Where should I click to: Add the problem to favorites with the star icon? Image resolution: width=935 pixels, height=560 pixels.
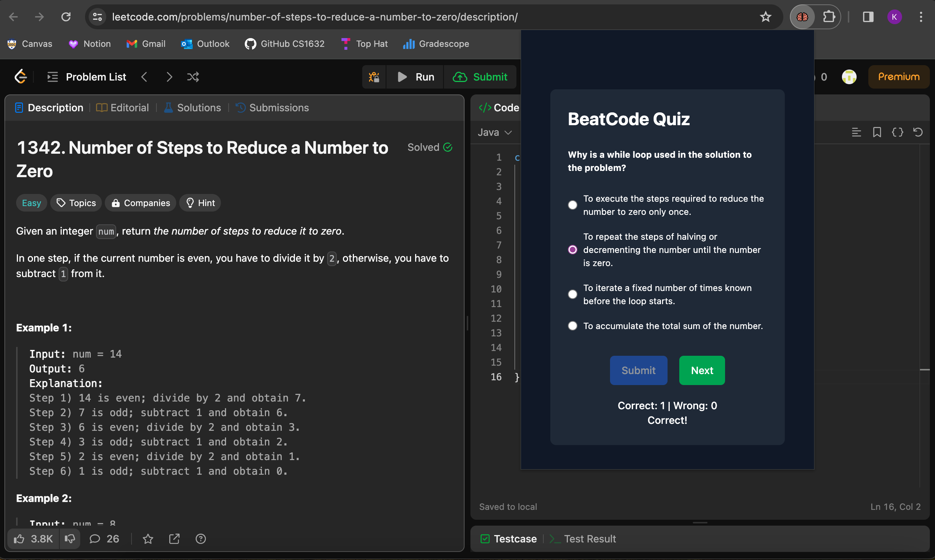tap(148, 539)
